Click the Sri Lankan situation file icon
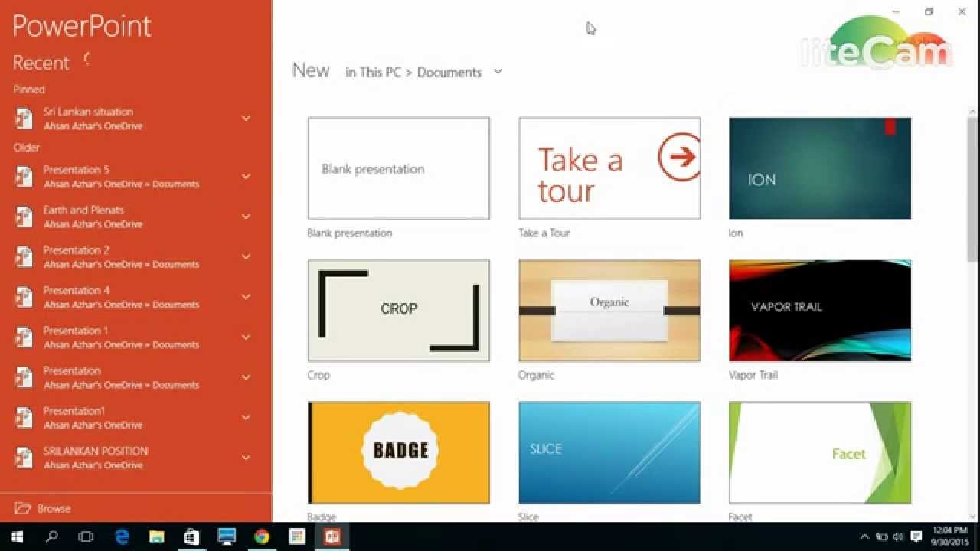 click(x=24, y=119)
